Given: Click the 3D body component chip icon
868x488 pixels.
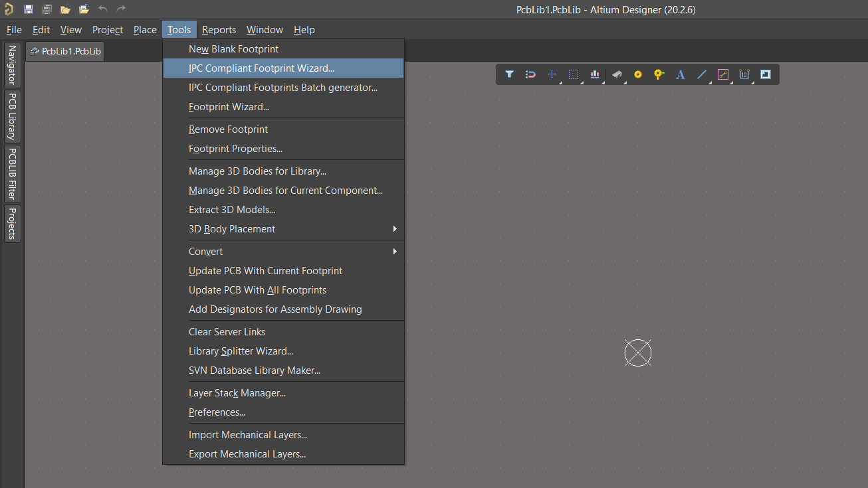Looking at the screenshot, I should coord(617,74).
